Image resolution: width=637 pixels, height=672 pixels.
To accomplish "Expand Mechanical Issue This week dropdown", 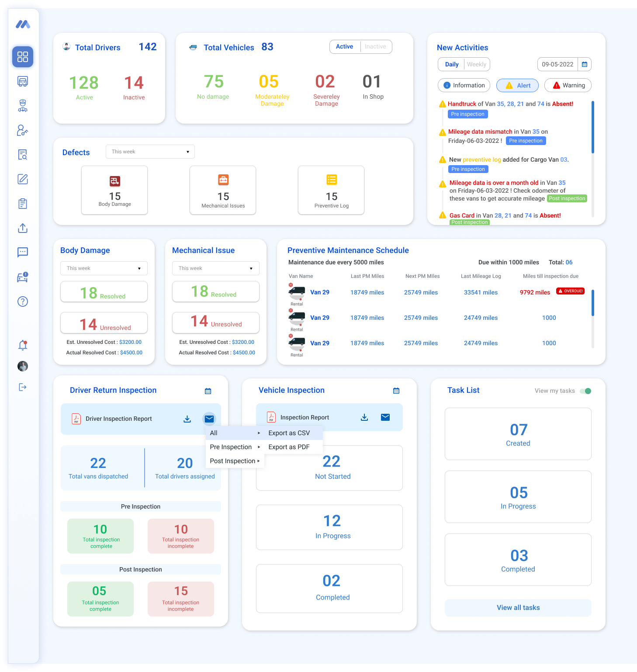I will click(215, 268).
